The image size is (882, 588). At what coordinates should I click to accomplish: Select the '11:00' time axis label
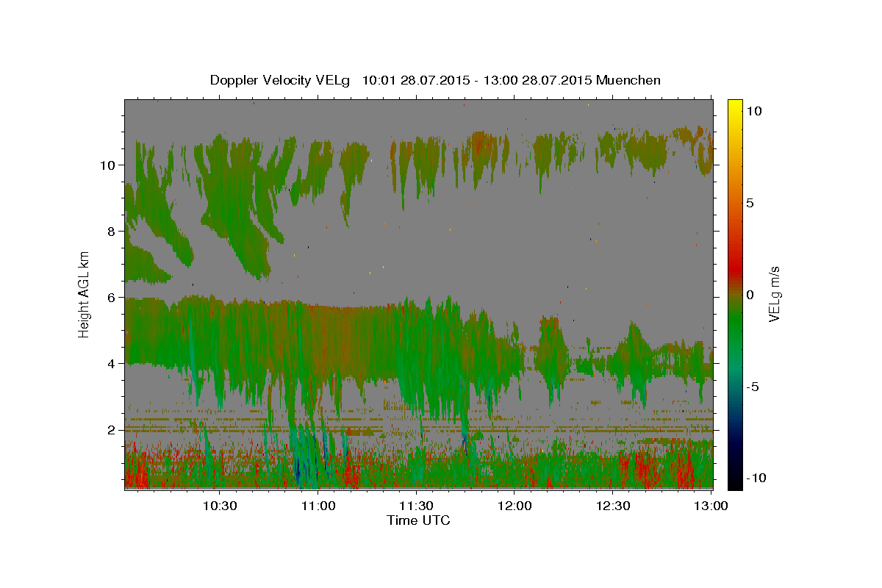pyautogui.click(x=318, y=506)
